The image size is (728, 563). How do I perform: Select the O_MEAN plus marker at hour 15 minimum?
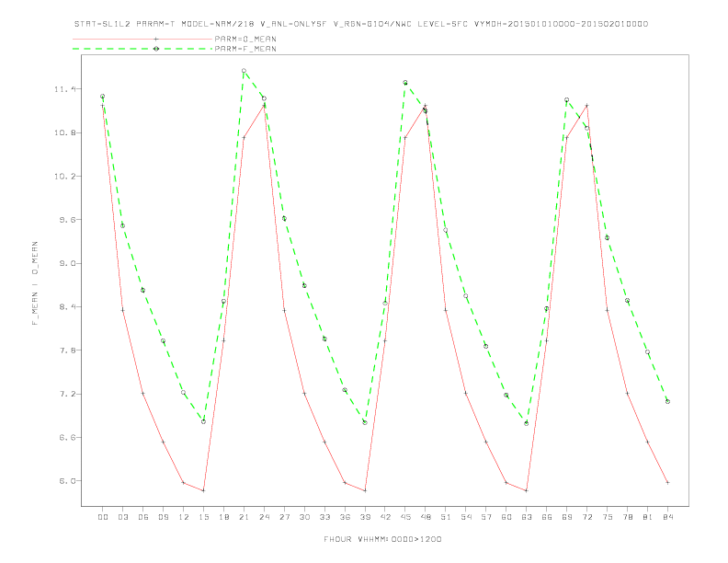pyautogui.click(x=203, y=490)
